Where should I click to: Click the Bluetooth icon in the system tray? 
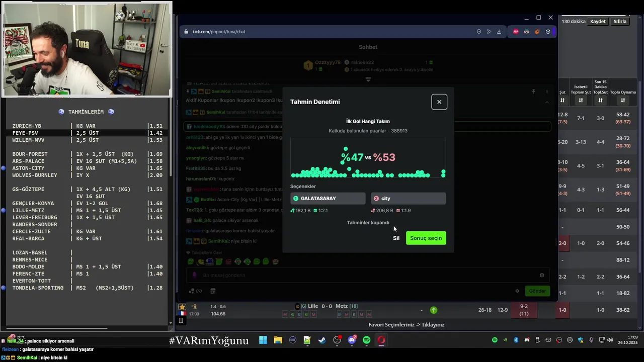pos(516,340)
